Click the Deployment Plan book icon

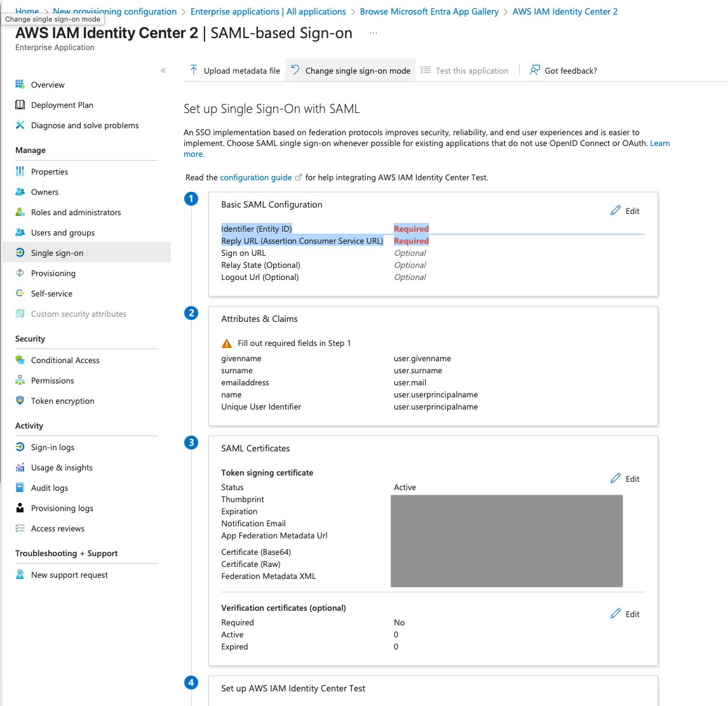point(20,104)
